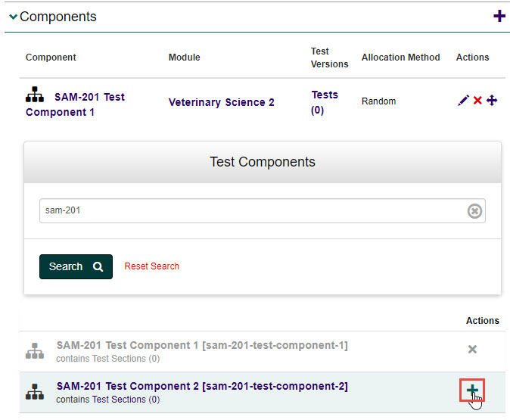Click the plus icon in Components header
The height and width of the screenshot is (420, 510).
pos(499,16)
